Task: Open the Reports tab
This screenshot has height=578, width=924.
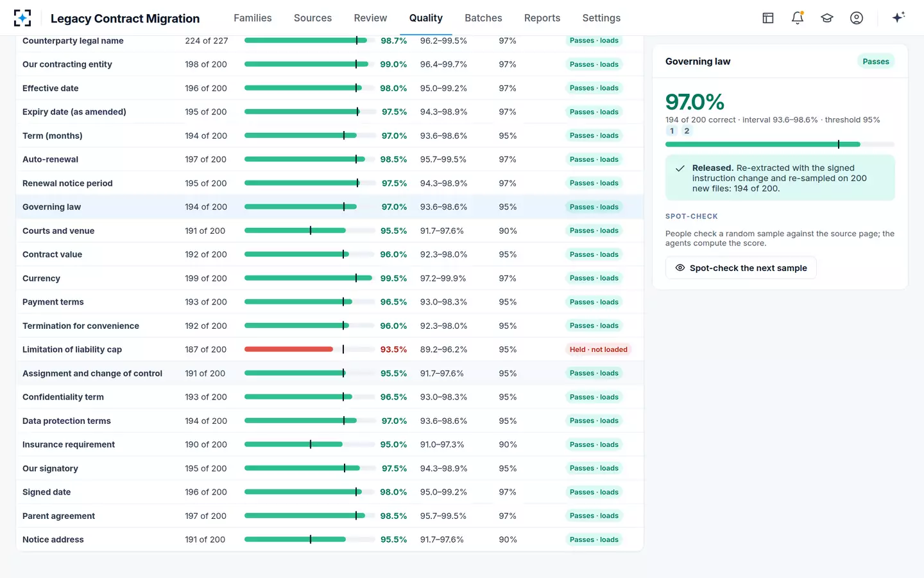Action: click(542, 18)
